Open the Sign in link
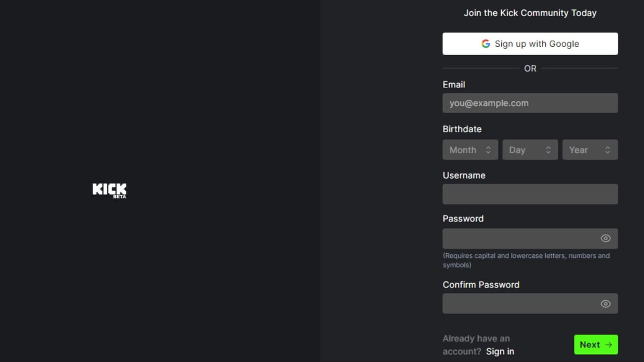644x362 pixels. pos(500,351)
